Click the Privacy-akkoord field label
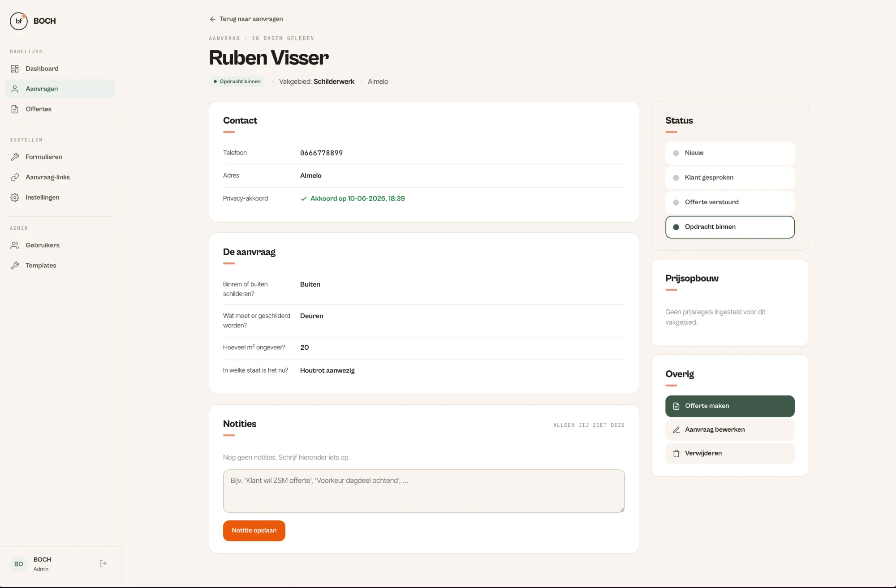Image resolution: width=896 pixels, height=588 pixels. coord(246,198)
